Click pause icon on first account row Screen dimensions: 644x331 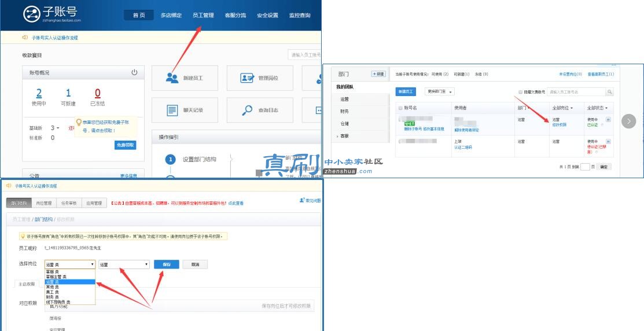(608, 120)
